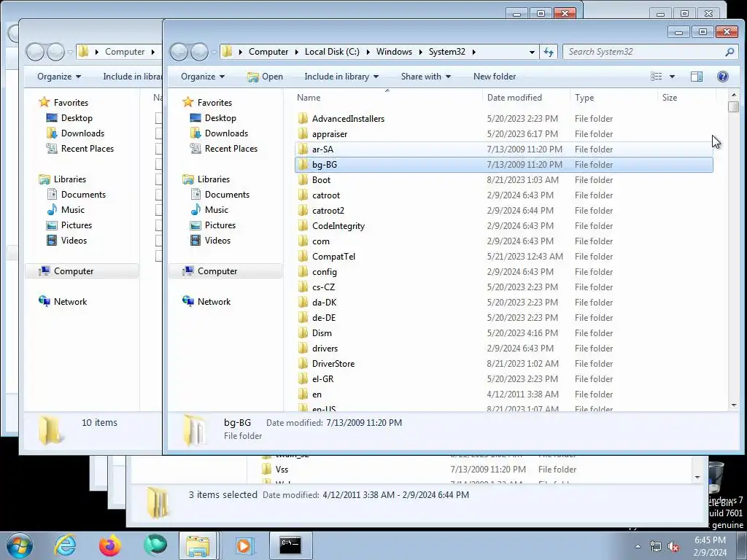Open the Share with dropdown
The height and width of the screenshot is (560, 747).
pos(425,76)
